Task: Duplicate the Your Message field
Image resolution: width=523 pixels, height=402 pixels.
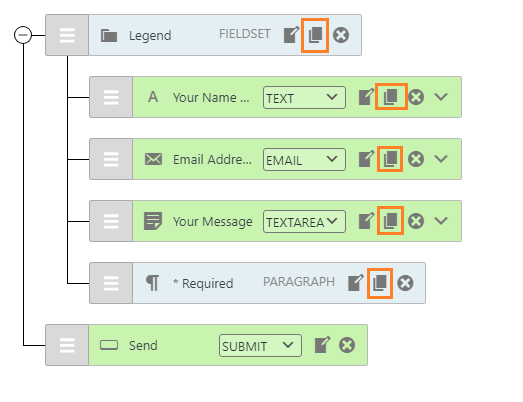Action: tap(391, 221)
